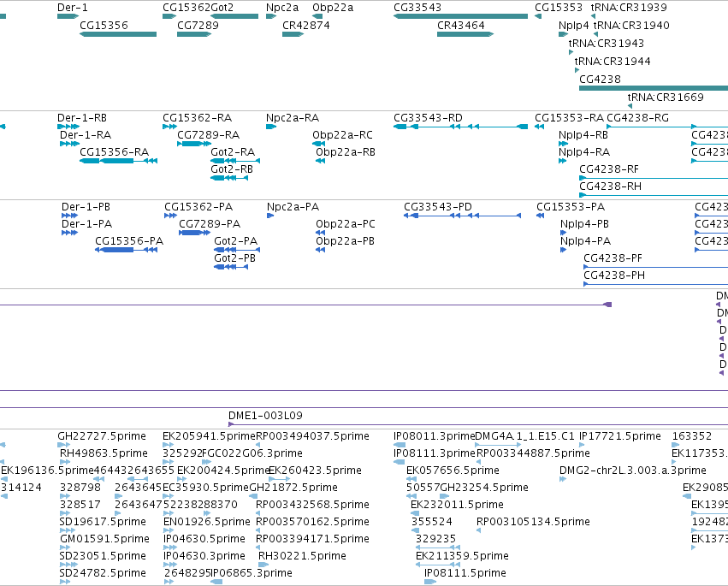
Task: Select the Got2-PB protein glyph
Action: (x=231, y=267)
